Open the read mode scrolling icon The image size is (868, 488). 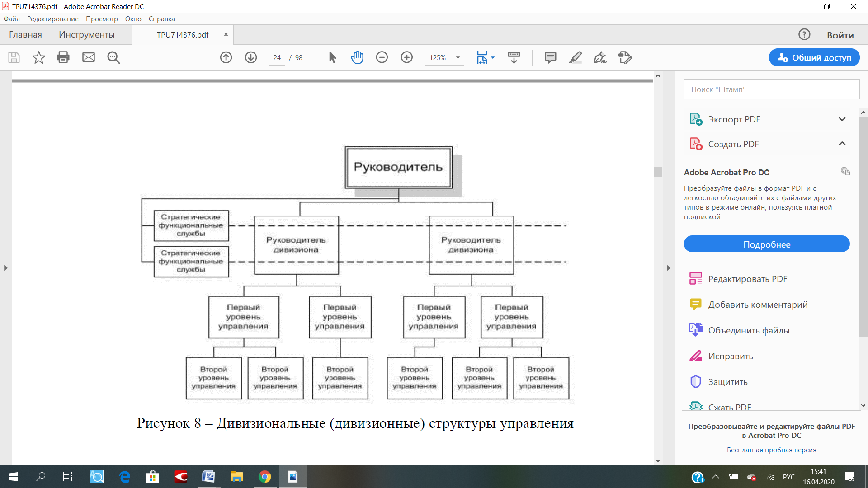[514, 57]
